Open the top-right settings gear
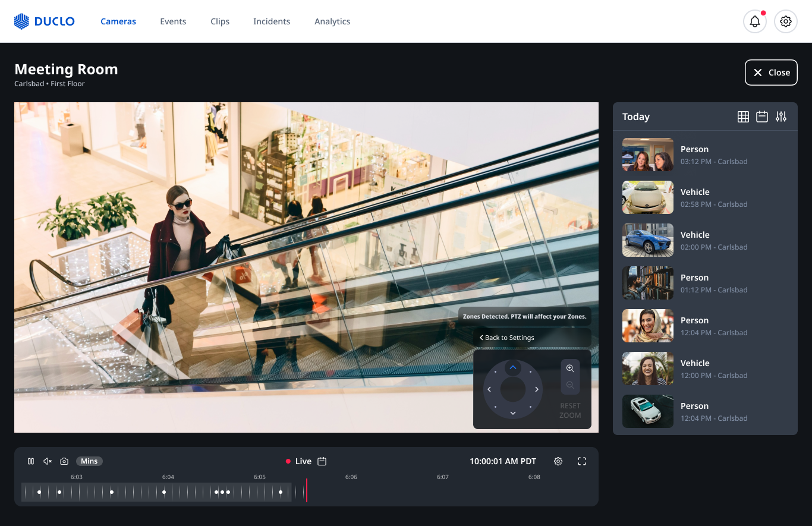 coord(786,21)
